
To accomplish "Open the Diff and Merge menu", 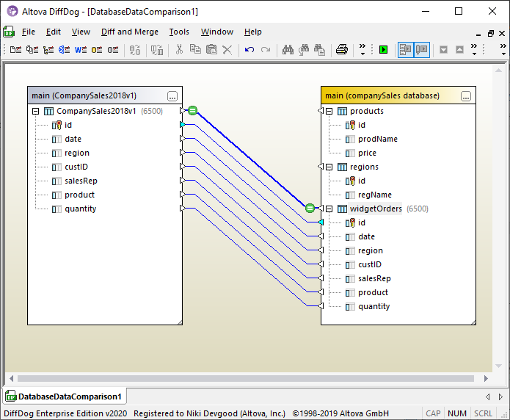I will pyautogui.click(x=129, y=32).
